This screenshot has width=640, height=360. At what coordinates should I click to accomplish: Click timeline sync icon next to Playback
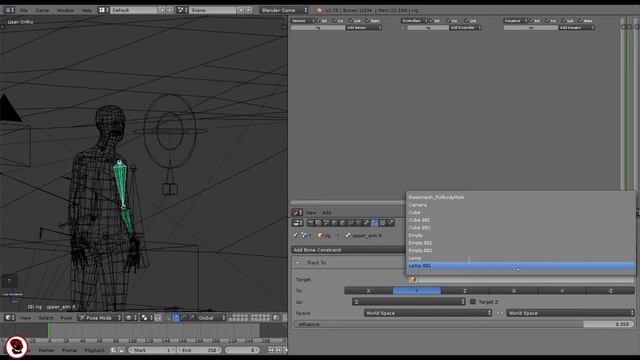(114, 350)
